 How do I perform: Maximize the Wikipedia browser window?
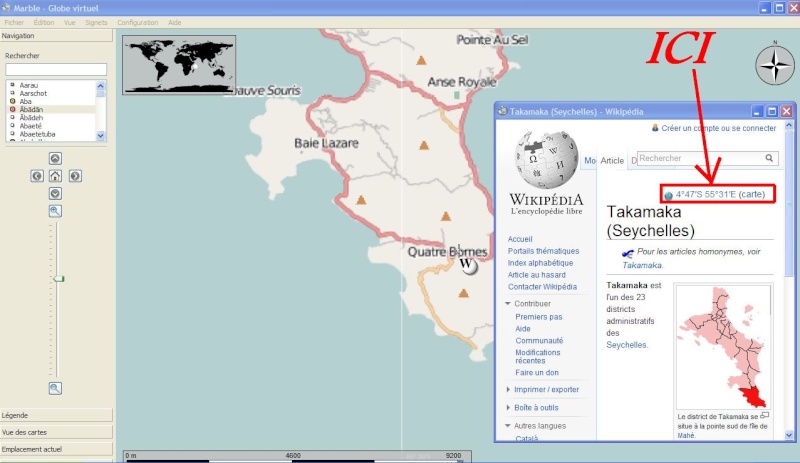(x=772, y=111)
